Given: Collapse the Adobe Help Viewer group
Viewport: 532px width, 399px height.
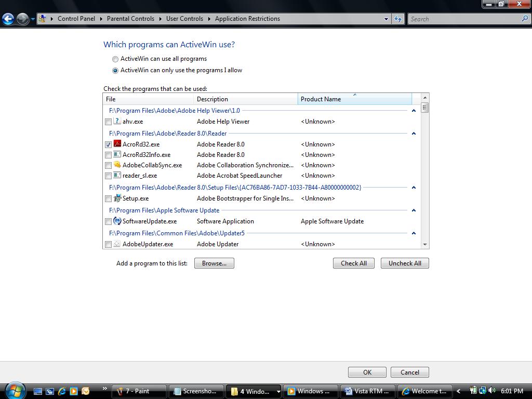Looking at the screenshot, I should click(x=414, y=111).
